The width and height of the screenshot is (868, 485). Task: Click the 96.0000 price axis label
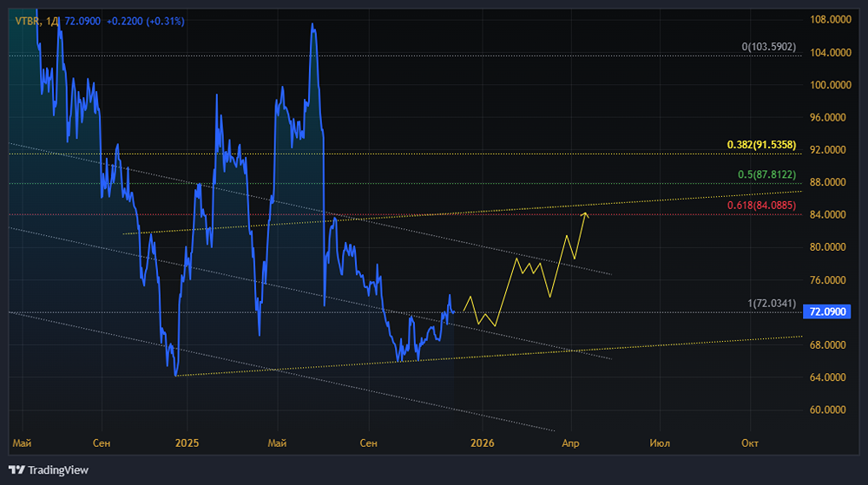point(827,118)
